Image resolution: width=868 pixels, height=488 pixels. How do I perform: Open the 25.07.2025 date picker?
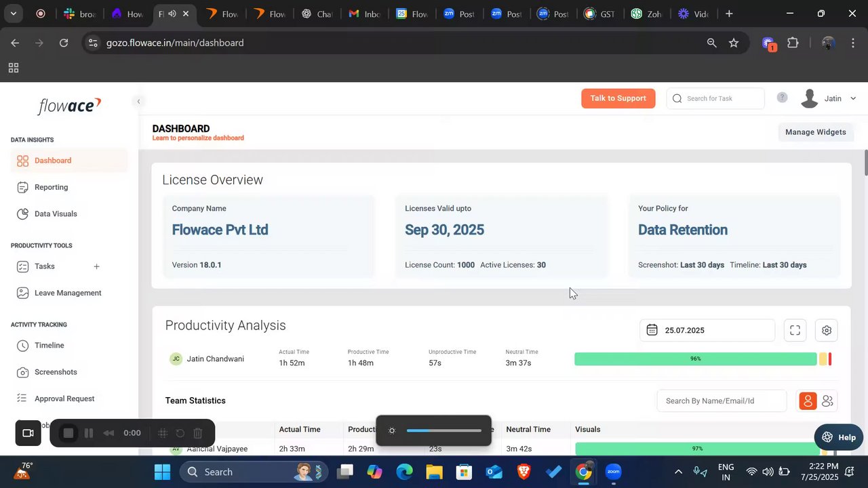coord(707,330)
